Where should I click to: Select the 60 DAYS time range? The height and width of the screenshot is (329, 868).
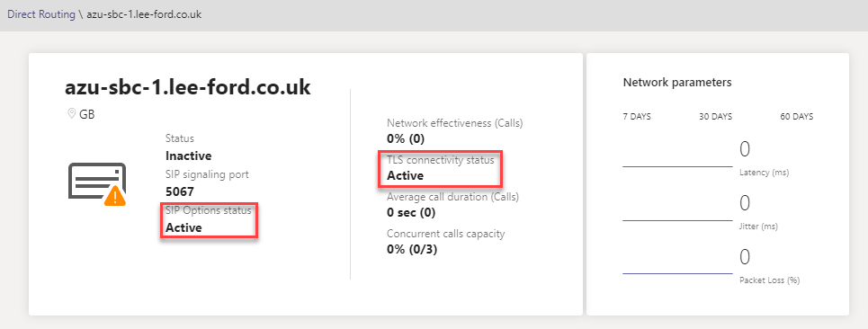pos(797,117)
